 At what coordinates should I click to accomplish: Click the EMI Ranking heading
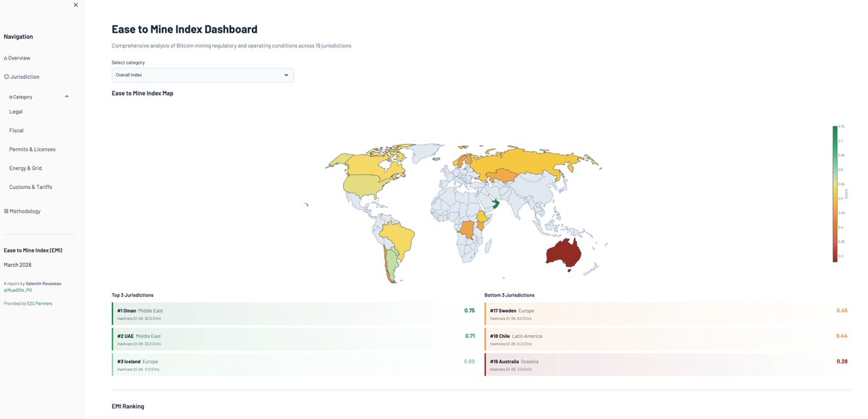(x=128, y=406)
